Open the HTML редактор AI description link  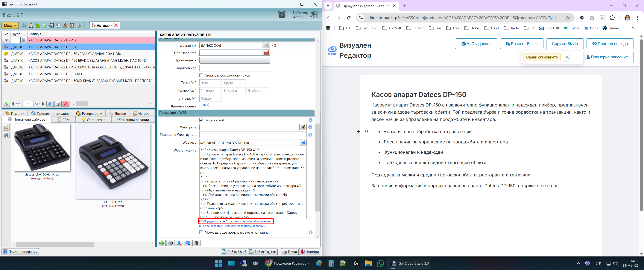[235, 221]
